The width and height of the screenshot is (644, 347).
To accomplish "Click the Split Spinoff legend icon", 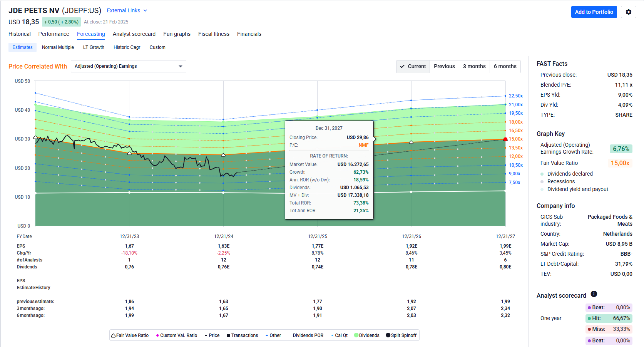I will 388,335.
